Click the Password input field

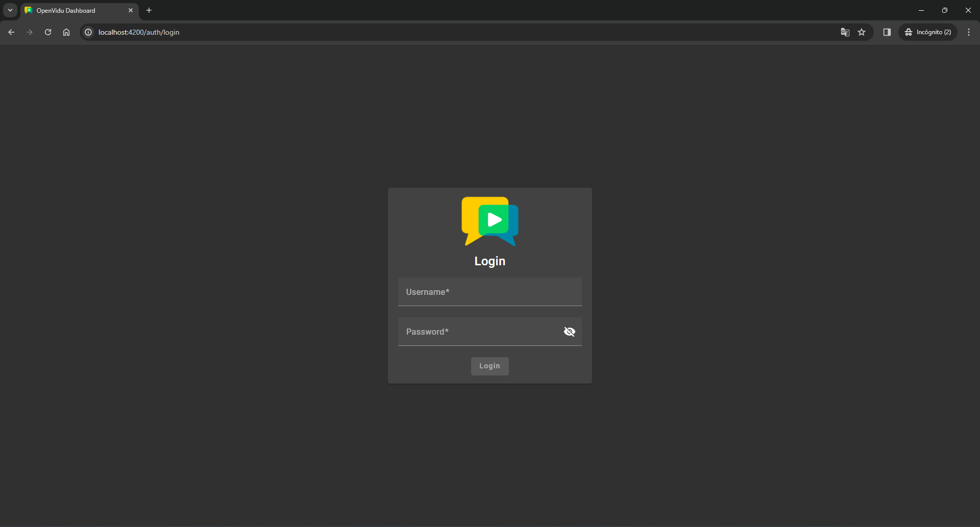coord(479,332)
